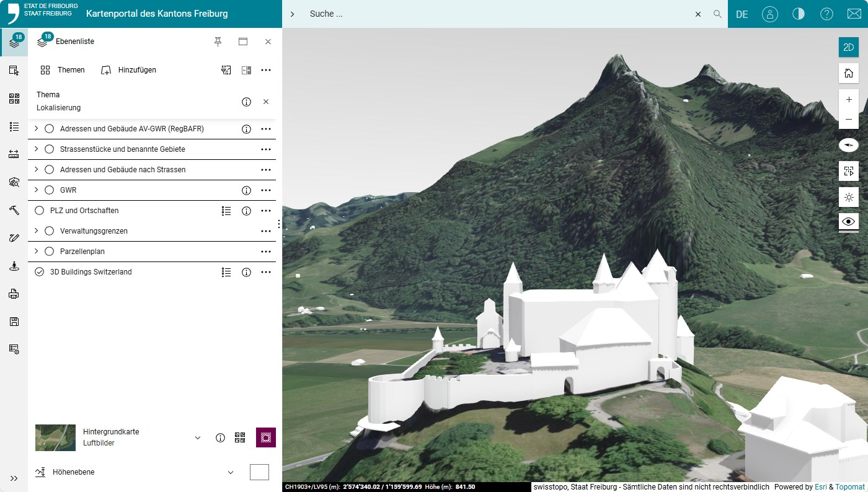The width and height of the screenshot is (868, 492).
Task: Click the home extent button
Action: coord(848,73)
